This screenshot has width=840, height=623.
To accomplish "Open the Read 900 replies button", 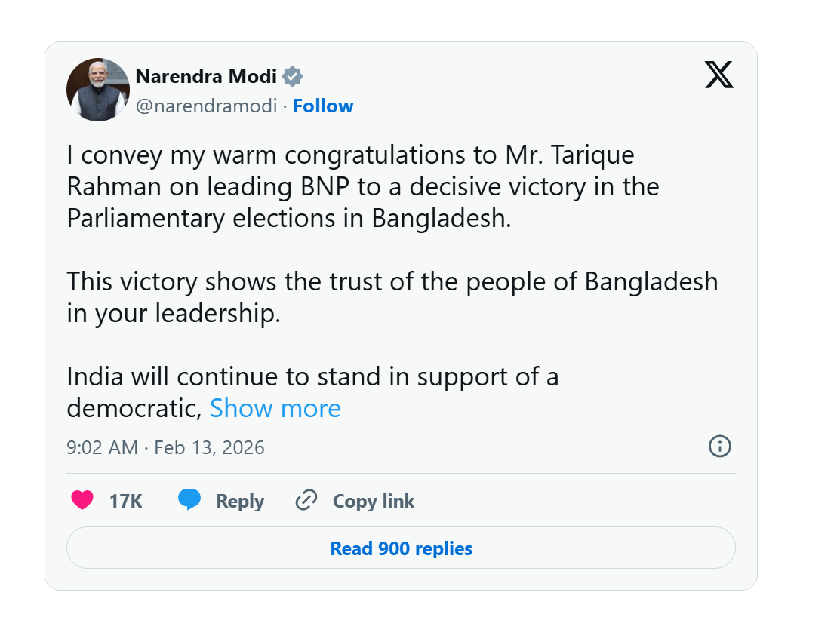I will tap(401, 548).
